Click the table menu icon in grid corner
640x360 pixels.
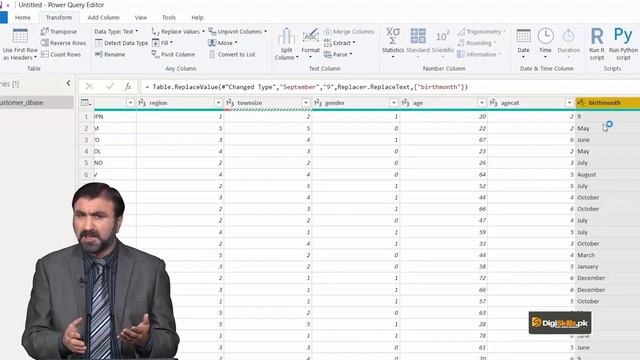pos(86,103)
